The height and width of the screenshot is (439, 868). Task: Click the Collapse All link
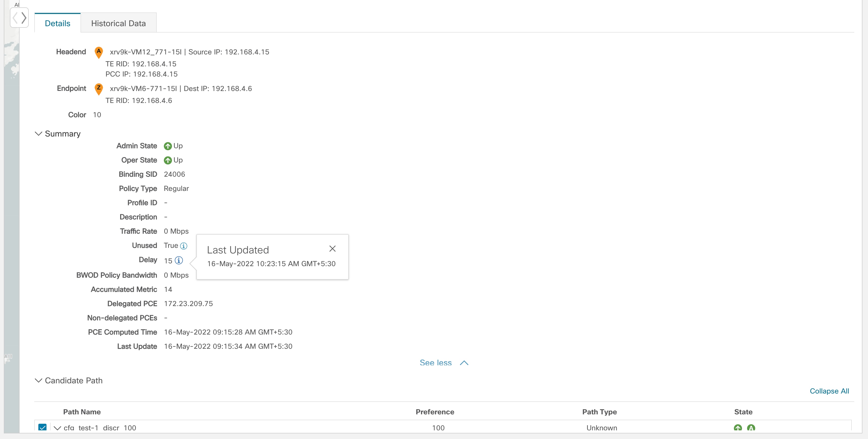tap(829, 391)
